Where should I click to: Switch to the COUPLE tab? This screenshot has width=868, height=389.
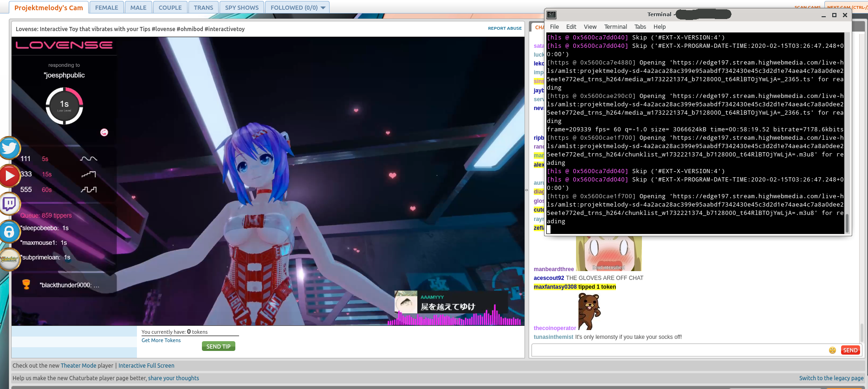170,7
